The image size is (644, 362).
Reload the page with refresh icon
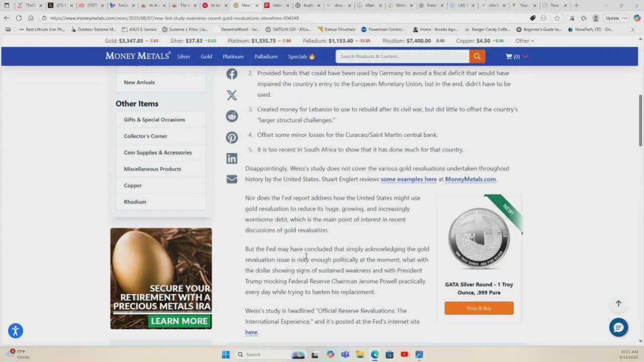coord(19,18)
